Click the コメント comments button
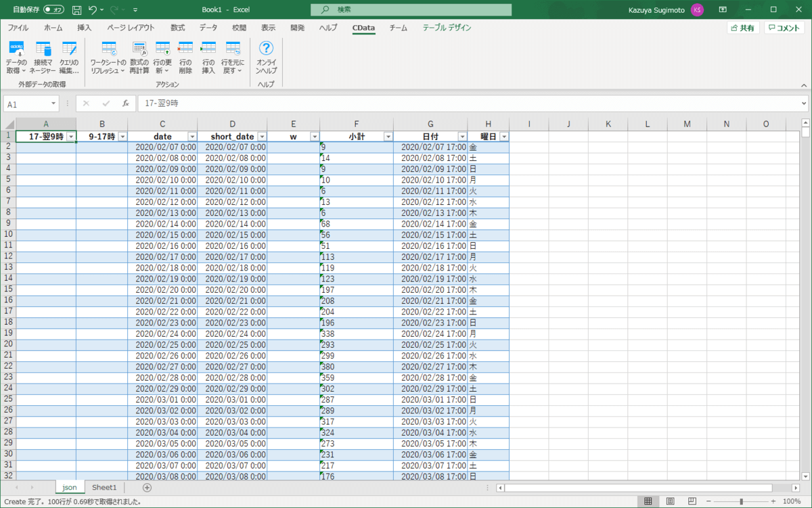The width and height of the screenshot is (812, 508). tap(784, 28)
